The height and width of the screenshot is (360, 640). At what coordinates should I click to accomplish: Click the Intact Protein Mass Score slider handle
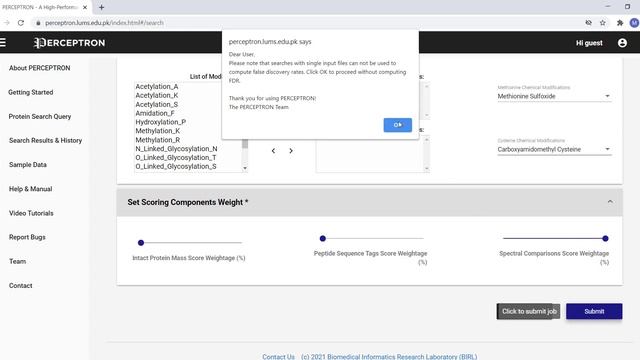pyautogui.click(x=141, y=243)
